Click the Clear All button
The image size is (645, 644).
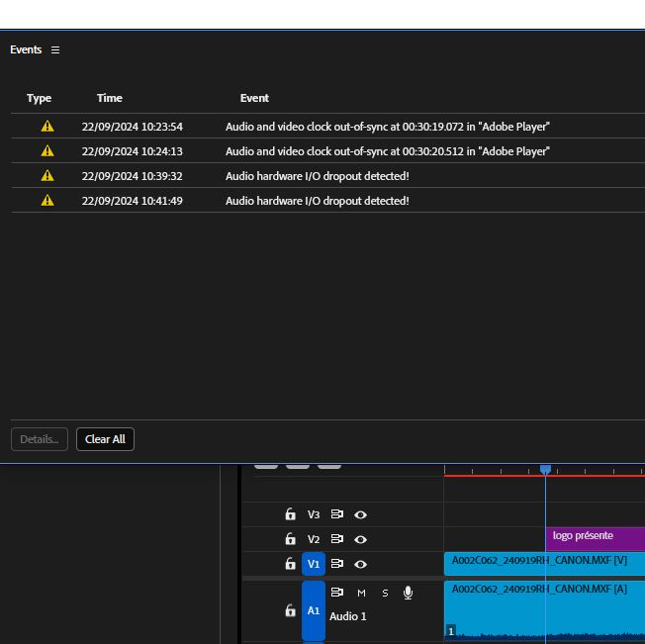click(x=105, y=439)
